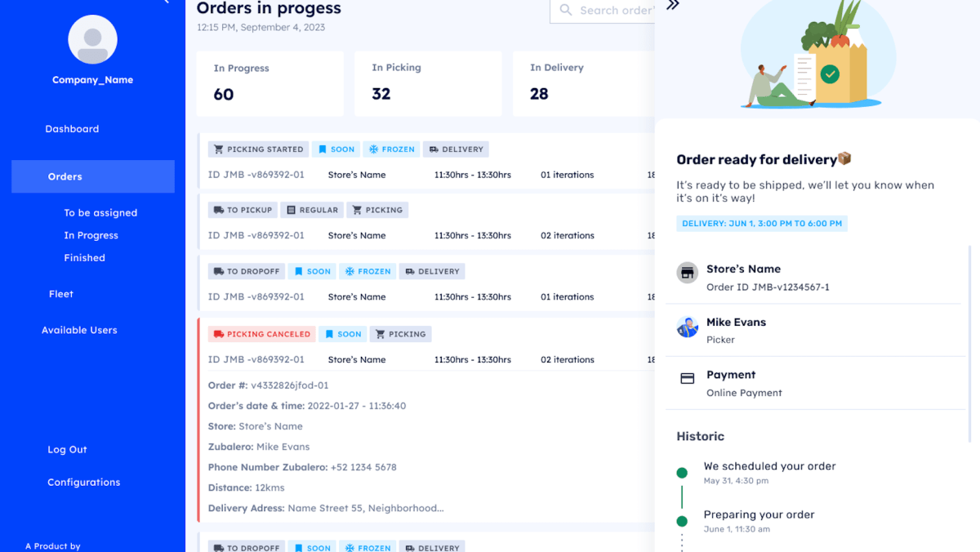The height and width of the screenshot is (552, 980).
Task: Click the snowflake icon in first Frozen tag
Action: click(374, 149)
